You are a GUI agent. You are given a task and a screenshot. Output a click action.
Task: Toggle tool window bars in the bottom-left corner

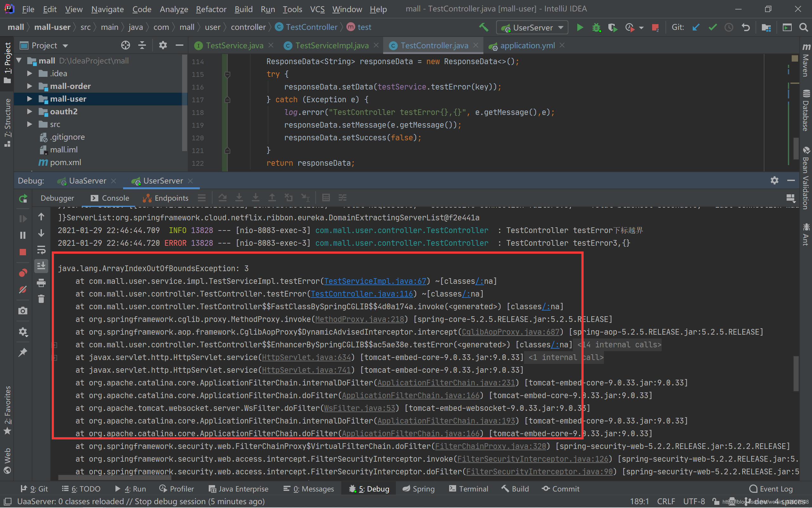[7, 502]
